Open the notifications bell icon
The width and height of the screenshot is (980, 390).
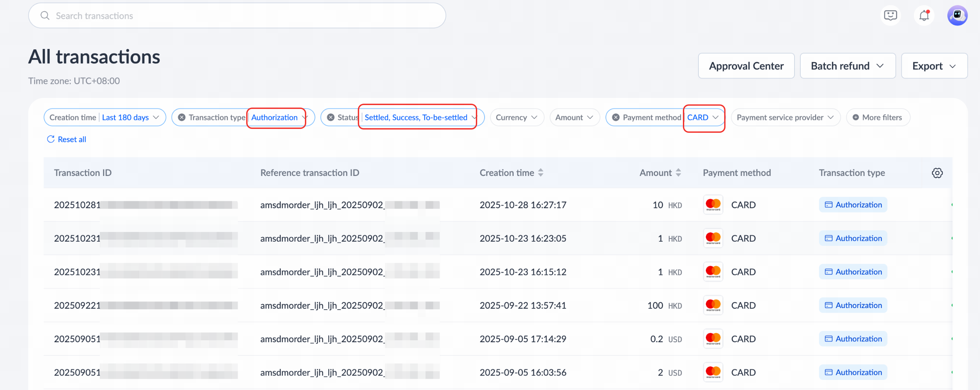[x=924, y=16]
